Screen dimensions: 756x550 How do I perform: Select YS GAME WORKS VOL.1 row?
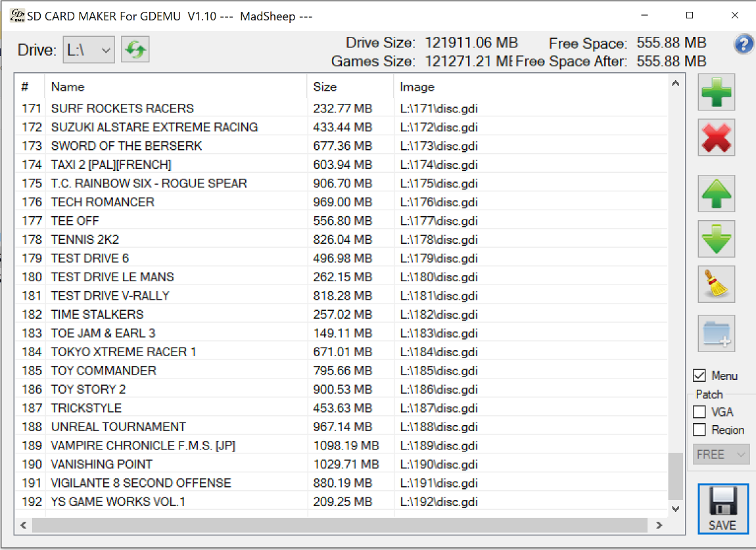click(x=341, y=502)
